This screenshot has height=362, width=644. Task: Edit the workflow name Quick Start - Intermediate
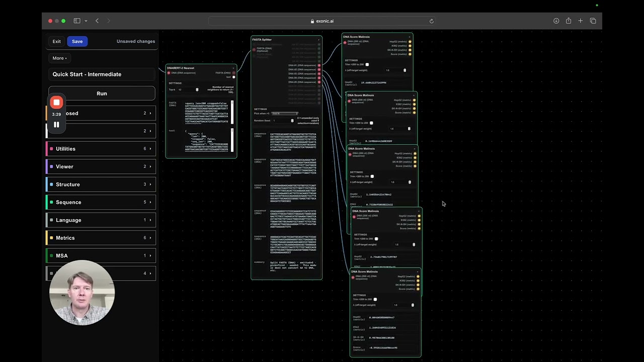pyautogui.click(x=102, y=74)
